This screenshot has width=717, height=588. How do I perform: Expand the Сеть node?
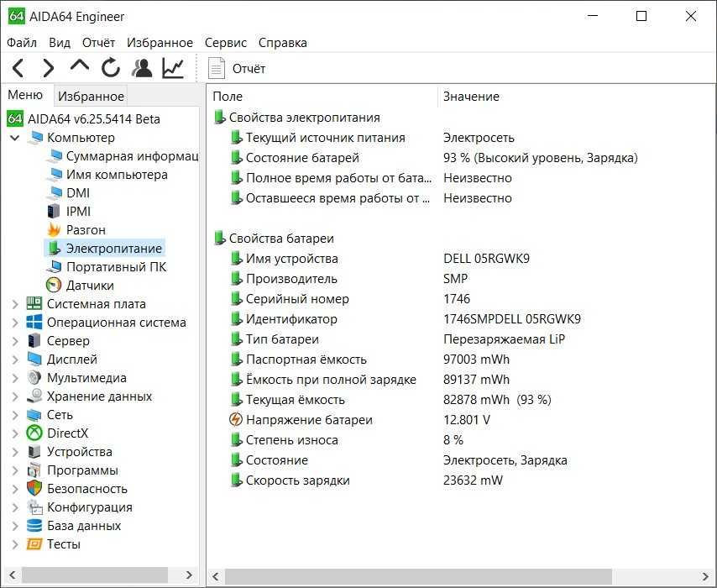14,415
